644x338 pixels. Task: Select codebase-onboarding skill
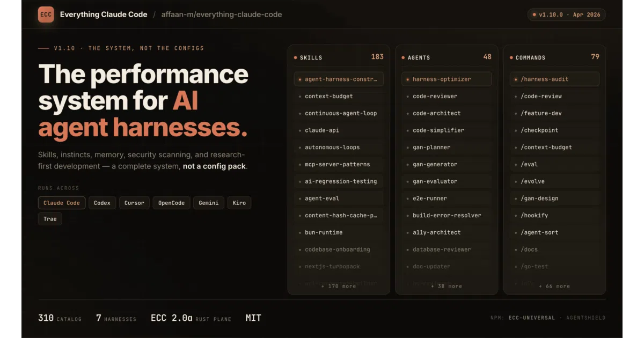[x=339, y=249]
